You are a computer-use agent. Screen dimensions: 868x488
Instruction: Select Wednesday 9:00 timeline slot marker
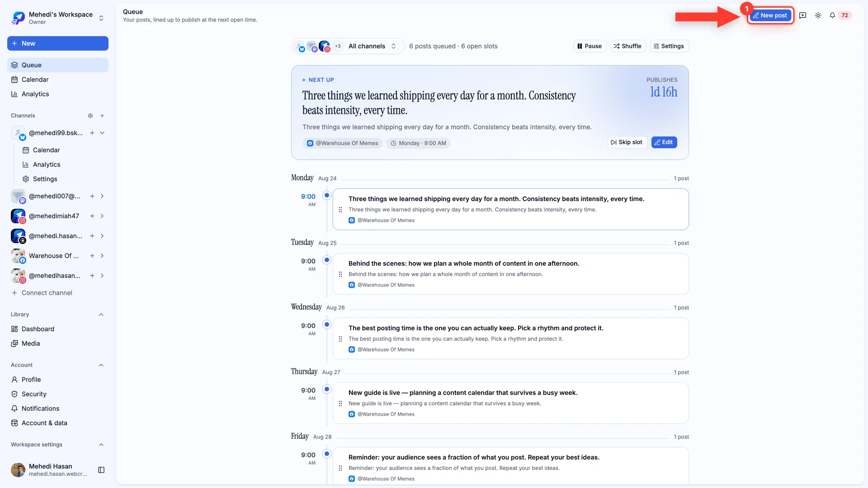326,324
